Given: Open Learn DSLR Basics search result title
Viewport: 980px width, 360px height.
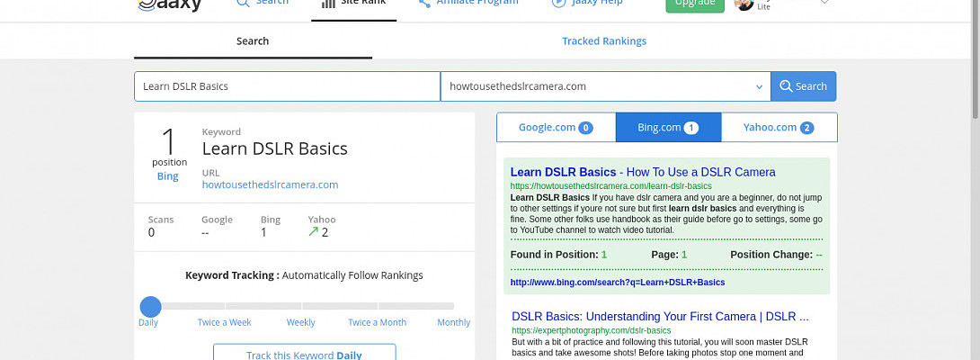Looking at the screenshot, I should 643,172.
